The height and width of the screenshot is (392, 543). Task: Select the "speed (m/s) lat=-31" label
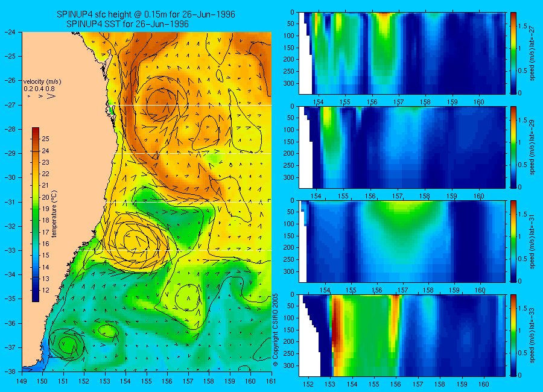533,241
